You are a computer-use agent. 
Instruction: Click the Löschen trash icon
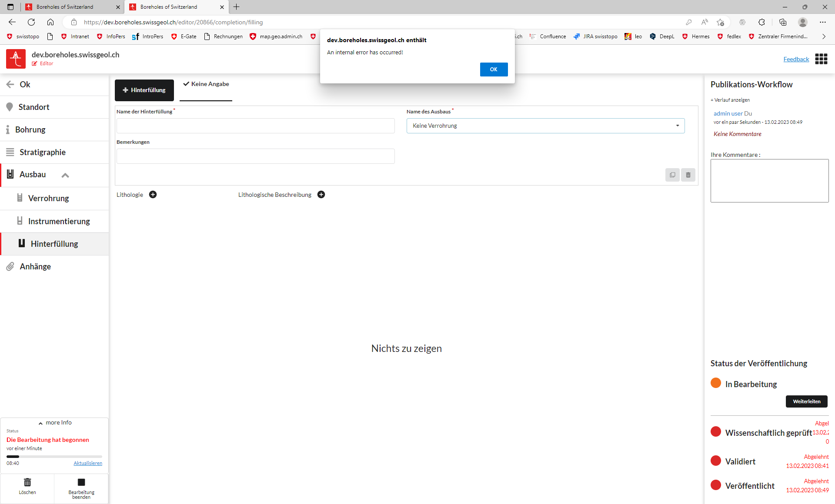(27, 482)
